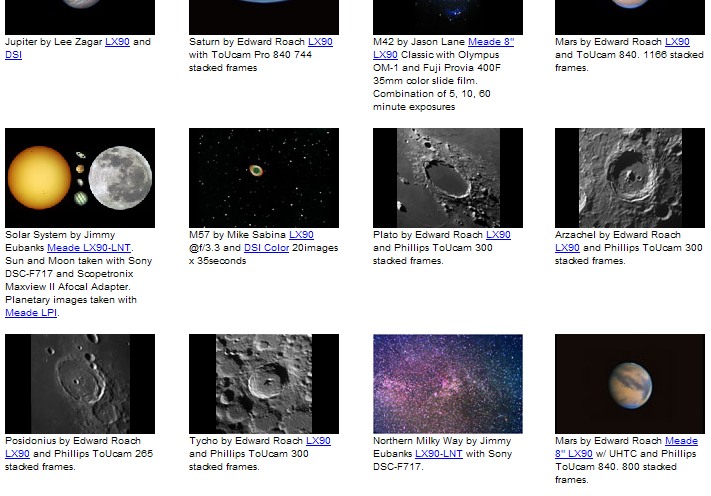Click LX90 link in Tycho caption
This screenshot has height=496, width=711.
318,441
